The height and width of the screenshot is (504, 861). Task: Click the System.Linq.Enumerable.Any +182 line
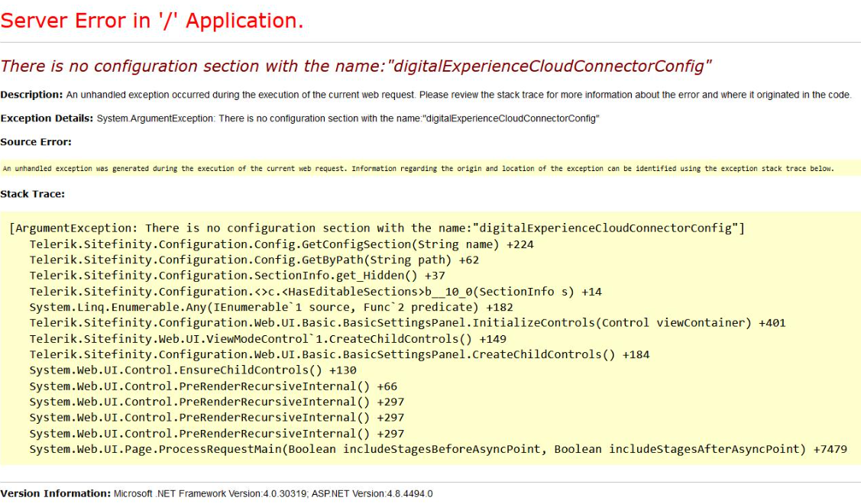pyautogui.click(x=271, y=308)
